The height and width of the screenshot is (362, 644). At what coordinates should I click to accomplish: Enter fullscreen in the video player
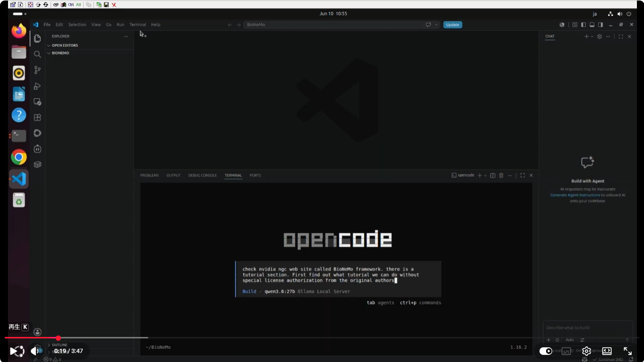[x=627, y=351]
